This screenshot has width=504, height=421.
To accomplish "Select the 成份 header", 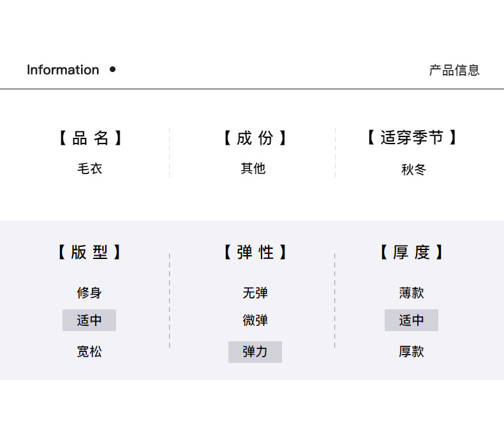I will tap(255, 138).
